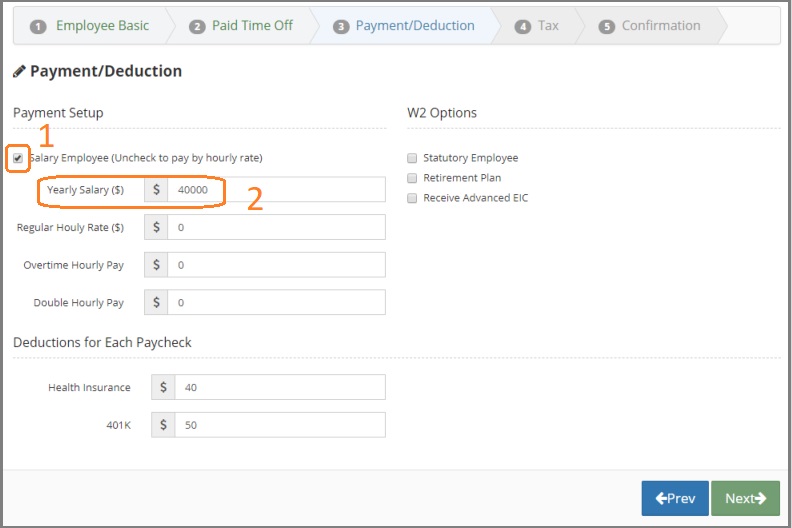Focus the Yearly Salary input field
The width and height of the screenshot is (792, 528).
pyautogui.click(x=276, y=189)
